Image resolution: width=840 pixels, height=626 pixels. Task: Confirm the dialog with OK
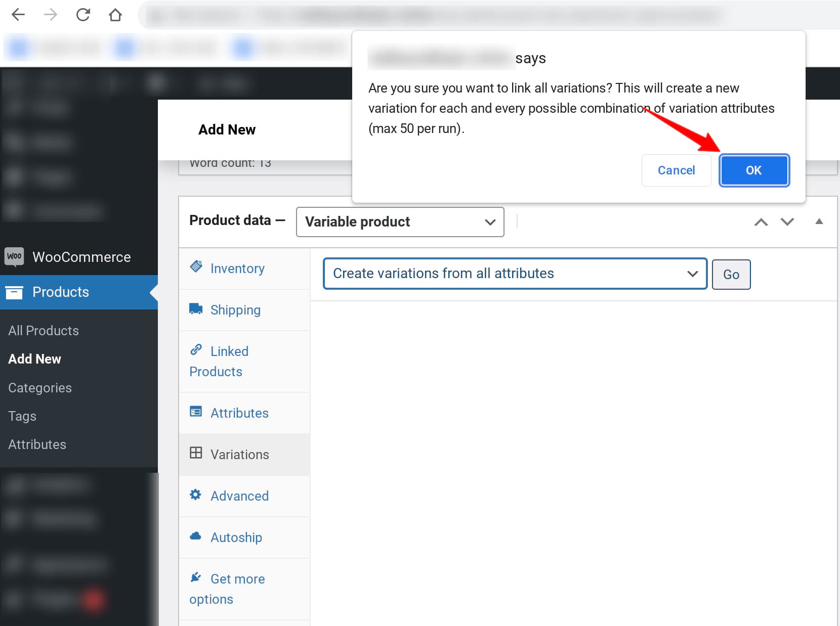click(x=753, y=170)
